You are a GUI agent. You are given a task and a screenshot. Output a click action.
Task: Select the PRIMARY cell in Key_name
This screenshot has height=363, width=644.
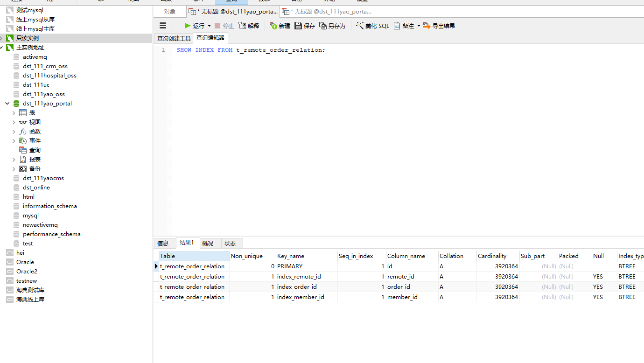point(307,266)
